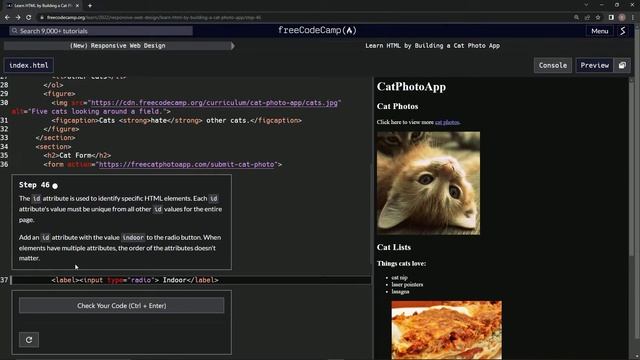Screen dimensions: 640x360
Task: Select the index.html file tab
Action: 29,65
